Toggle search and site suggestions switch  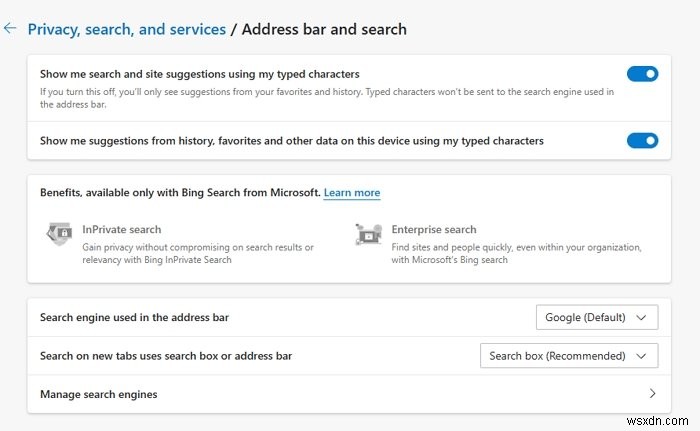[642, 74]
